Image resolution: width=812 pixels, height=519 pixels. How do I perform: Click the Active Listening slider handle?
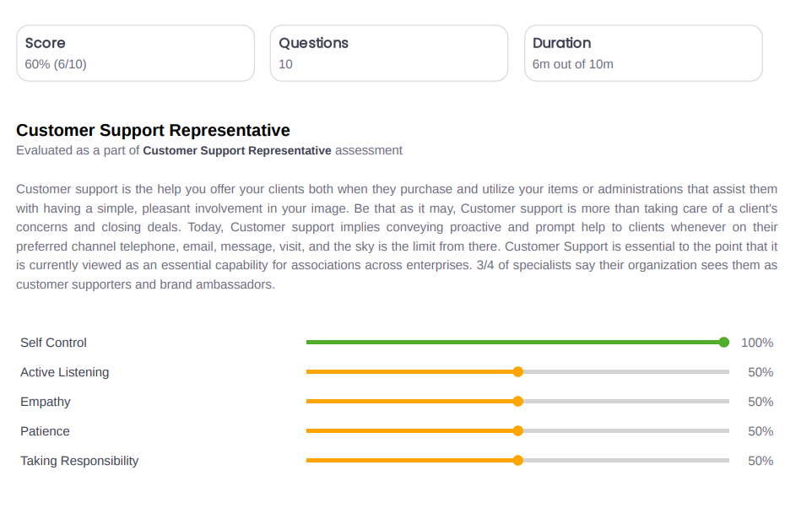tap(518, 372)
